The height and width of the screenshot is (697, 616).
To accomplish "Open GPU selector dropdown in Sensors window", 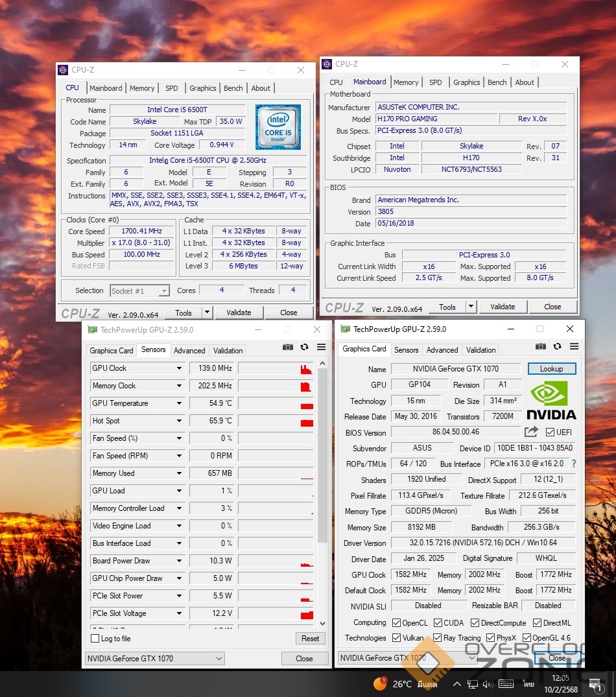I will coord(155,658).
